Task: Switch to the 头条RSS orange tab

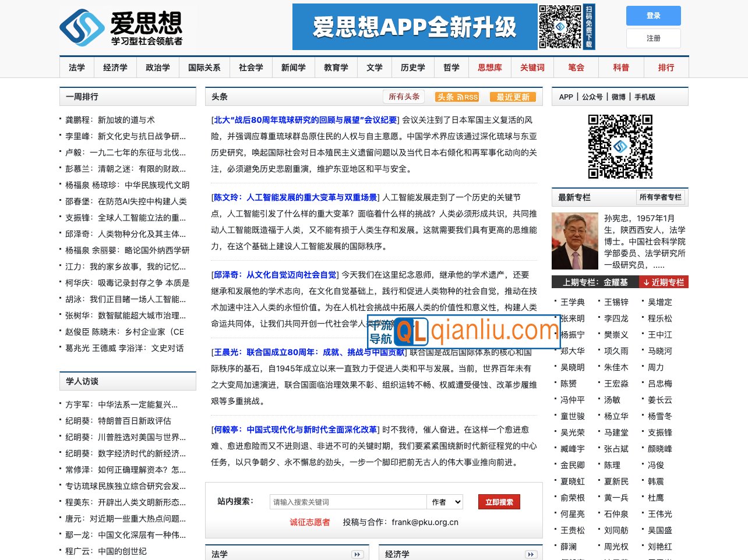Action: pos(456,97)
